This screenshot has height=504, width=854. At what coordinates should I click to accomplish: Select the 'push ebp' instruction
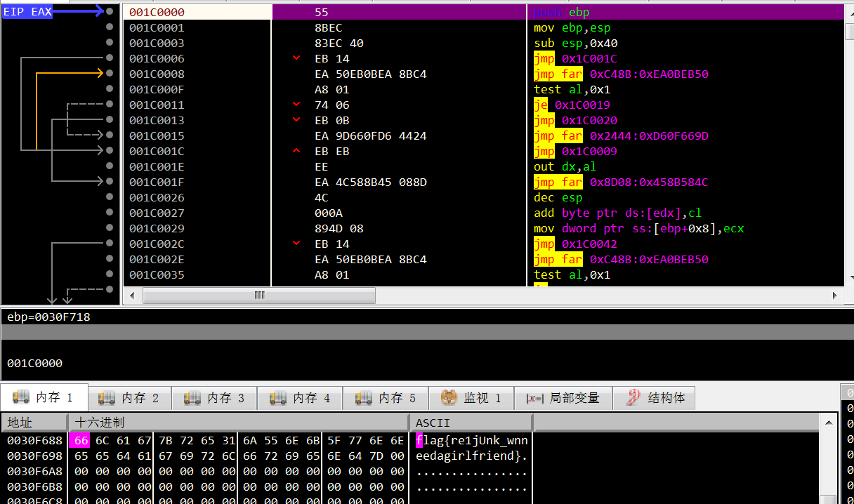(x=562, y=12)
